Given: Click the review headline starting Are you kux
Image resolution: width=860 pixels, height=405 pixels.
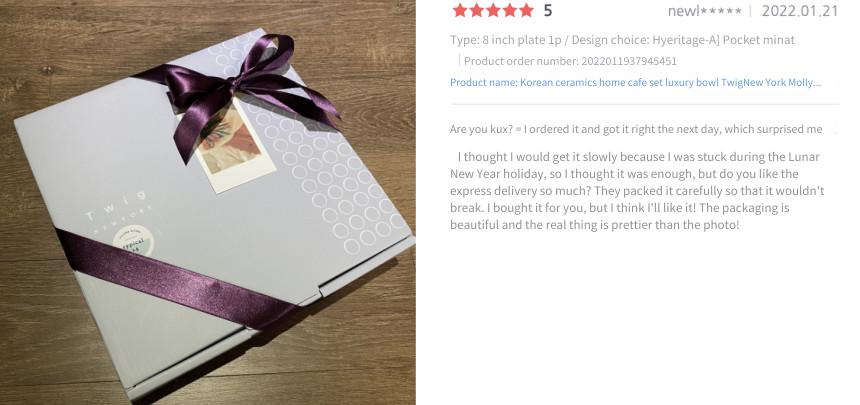Looking at the screenshot, I should coord(636,130).
